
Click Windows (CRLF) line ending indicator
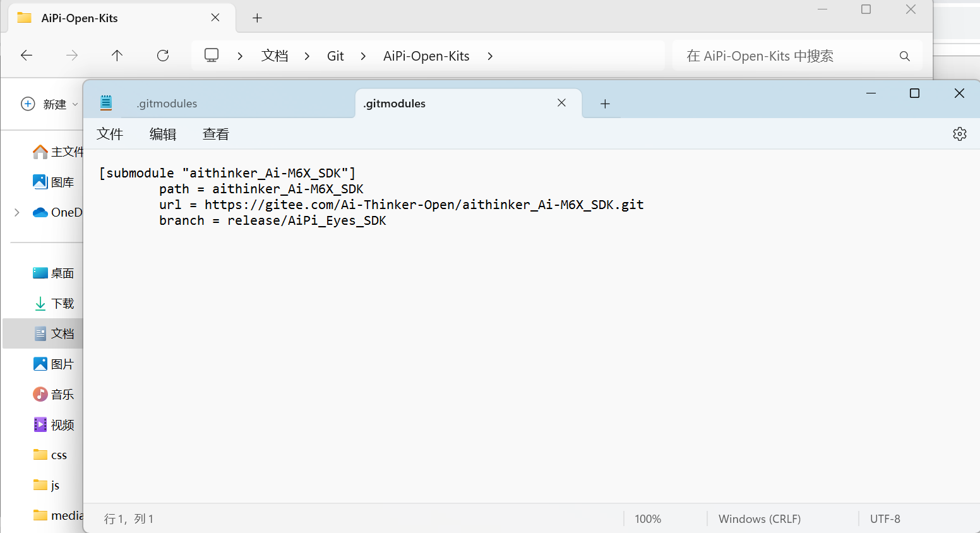pos(760,519)
